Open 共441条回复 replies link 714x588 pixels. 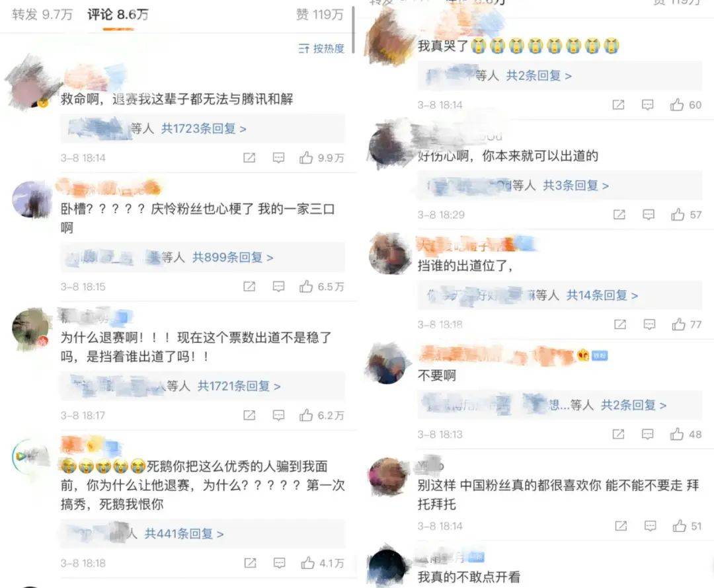click(184, 534)
